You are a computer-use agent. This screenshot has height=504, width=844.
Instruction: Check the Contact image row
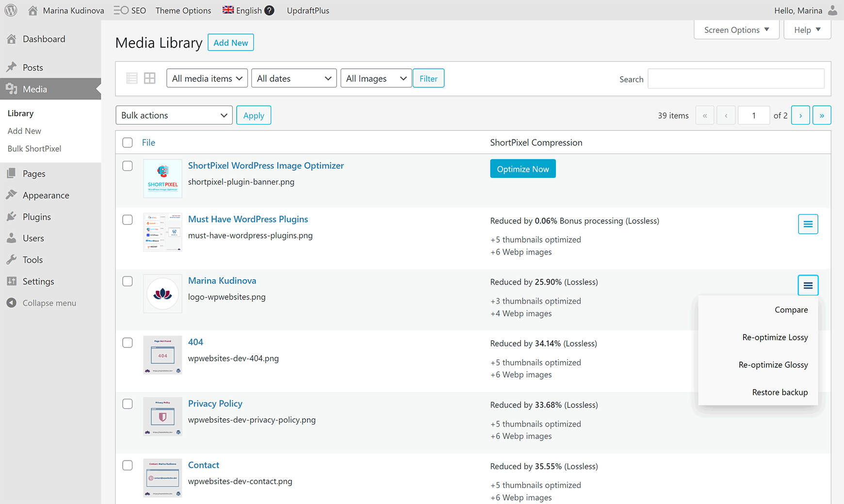128,465
